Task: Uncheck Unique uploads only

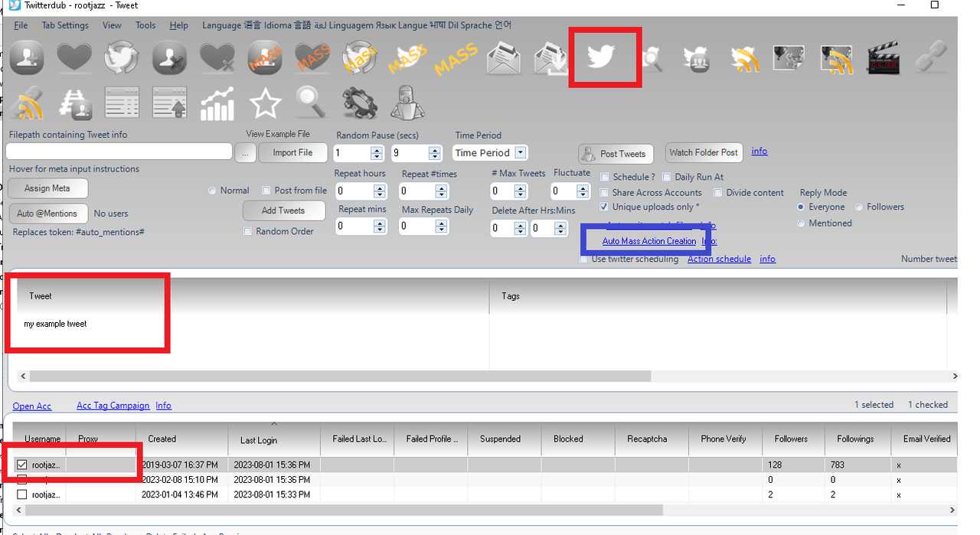Action: point(604,207)
